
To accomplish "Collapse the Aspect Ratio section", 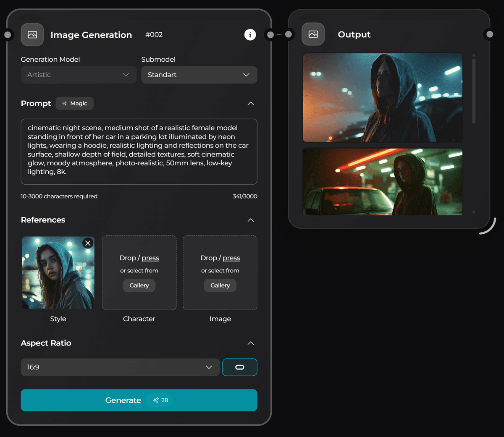I will click(251, 343).
